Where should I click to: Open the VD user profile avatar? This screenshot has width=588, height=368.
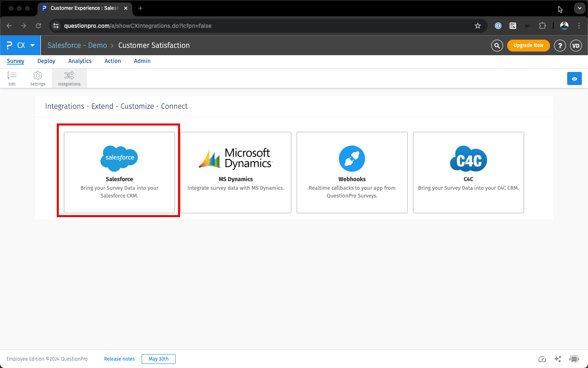[576, 45]
